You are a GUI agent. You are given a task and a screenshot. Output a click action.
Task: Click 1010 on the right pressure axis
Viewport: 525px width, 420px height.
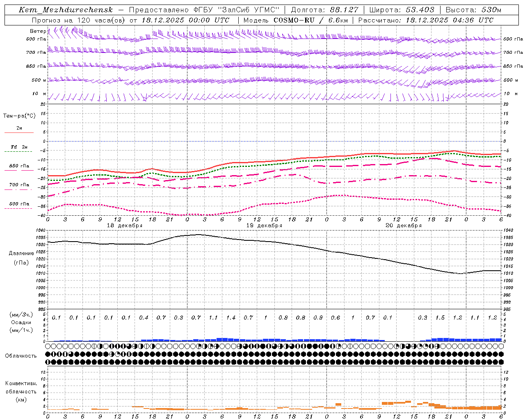coord(508,273)
